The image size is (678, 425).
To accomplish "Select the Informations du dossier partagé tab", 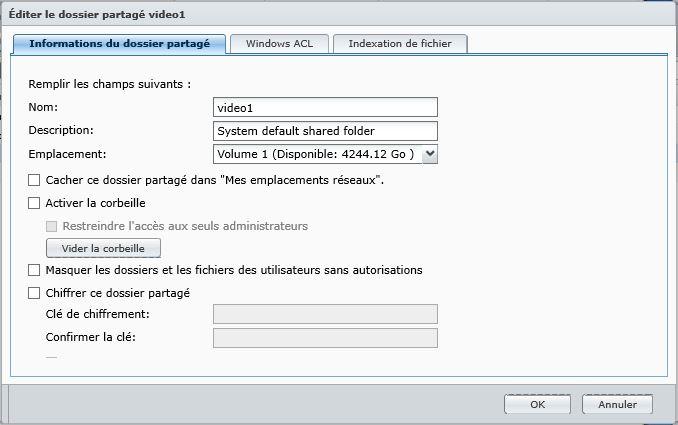I will pyautogui.click(x=119, y=44).
